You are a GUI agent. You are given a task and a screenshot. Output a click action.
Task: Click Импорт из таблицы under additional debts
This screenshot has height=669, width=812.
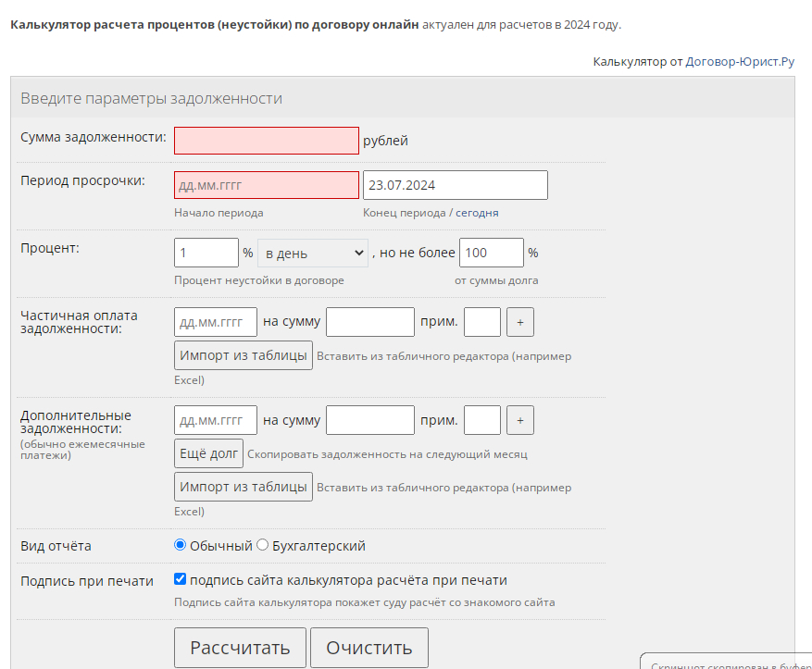244,487
